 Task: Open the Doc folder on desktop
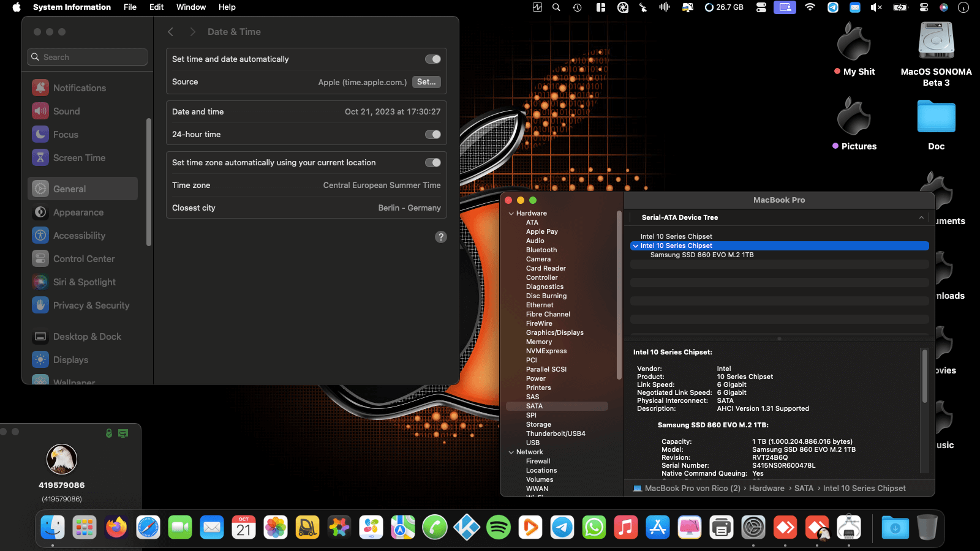click(936, 125)
